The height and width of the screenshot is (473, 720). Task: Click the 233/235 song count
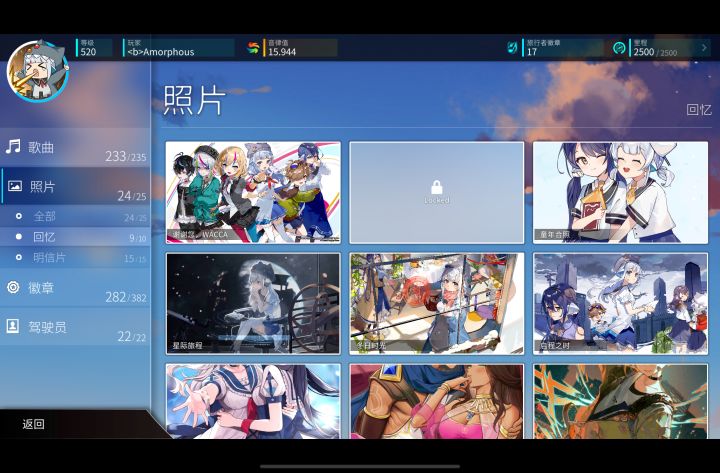click(x=125, y=157)
